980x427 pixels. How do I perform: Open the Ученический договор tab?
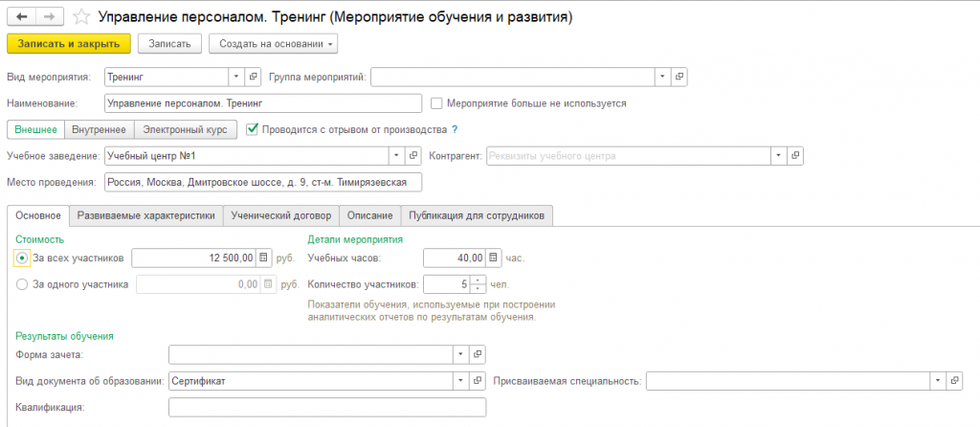[280, 215]
